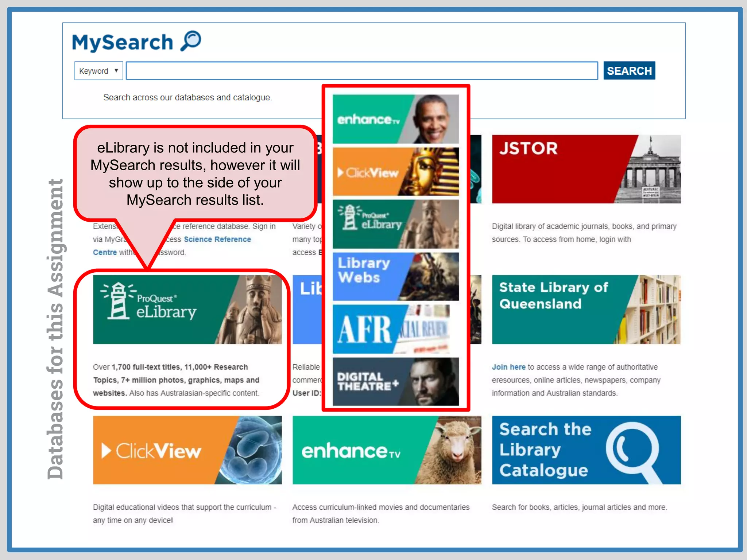Image resolution: width=747 pixels, height=560 pixels.
Task: Select the ProQuest eLibrary tile in the side list
Action: (396, 224)
